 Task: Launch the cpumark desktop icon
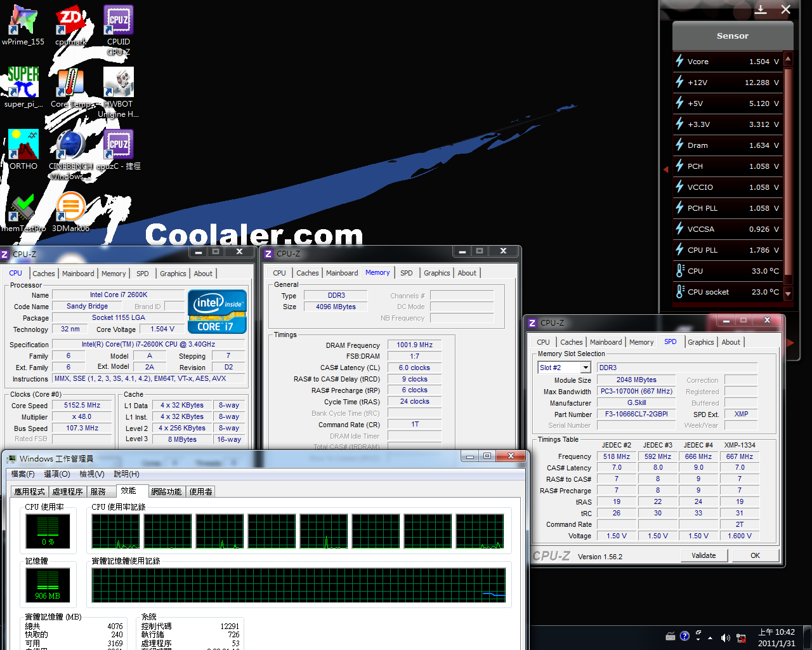[70, 25]
